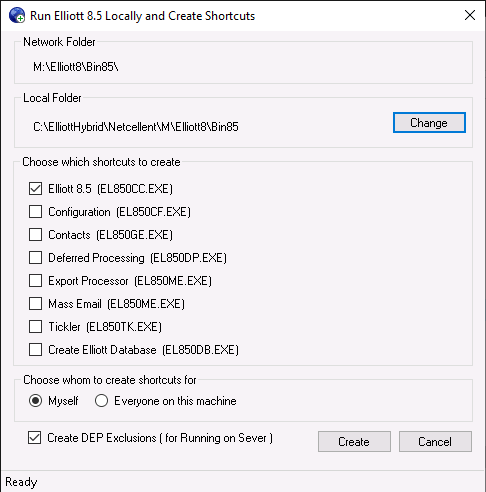Tick Create Elliott Database checkbox
Screen dimensions: 486x492
tap(35, 350)
